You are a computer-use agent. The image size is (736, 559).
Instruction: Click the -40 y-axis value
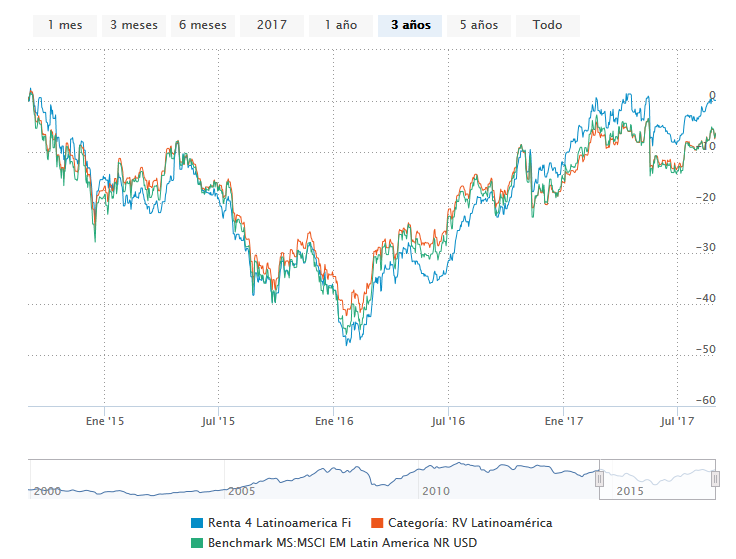click(x=705, y=299)
